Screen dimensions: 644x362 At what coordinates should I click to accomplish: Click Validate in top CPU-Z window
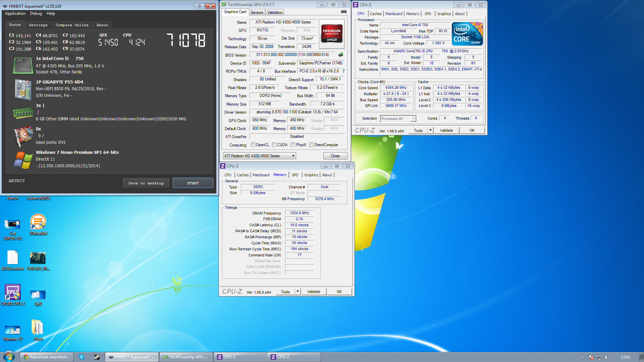(x=446, y=130)
